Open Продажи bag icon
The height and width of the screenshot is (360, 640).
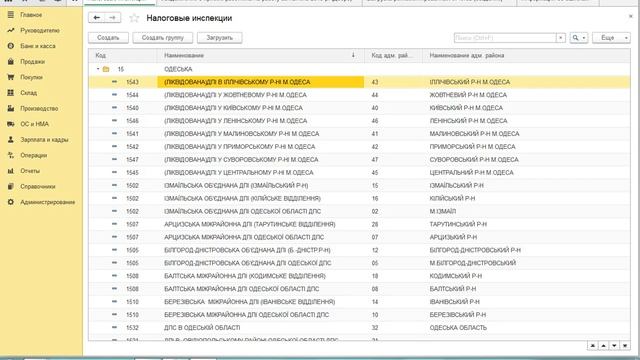[x=11, y=61]
